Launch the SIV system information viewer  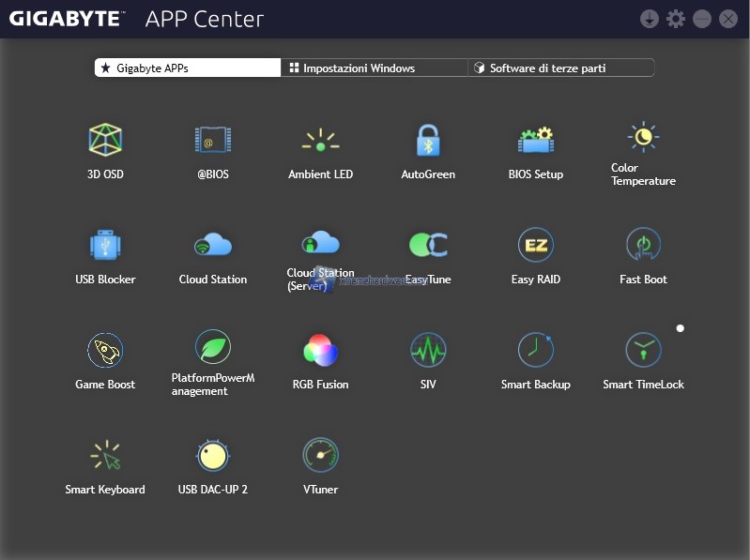(428, 351)
